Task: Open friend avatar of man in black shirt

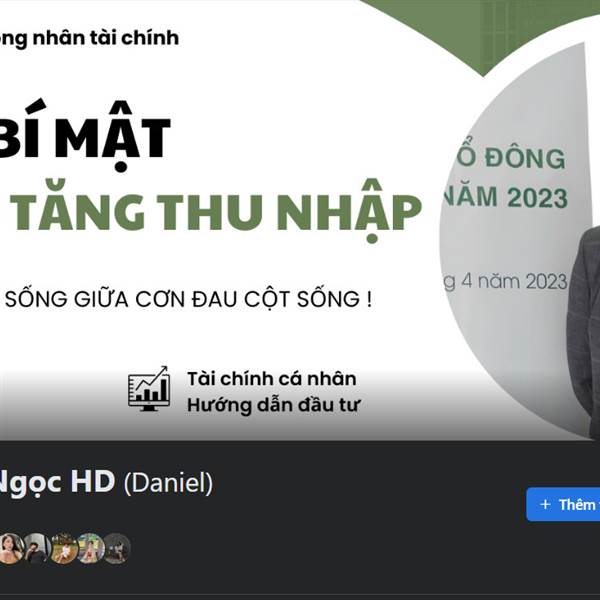Action: [x=37, y=548]
